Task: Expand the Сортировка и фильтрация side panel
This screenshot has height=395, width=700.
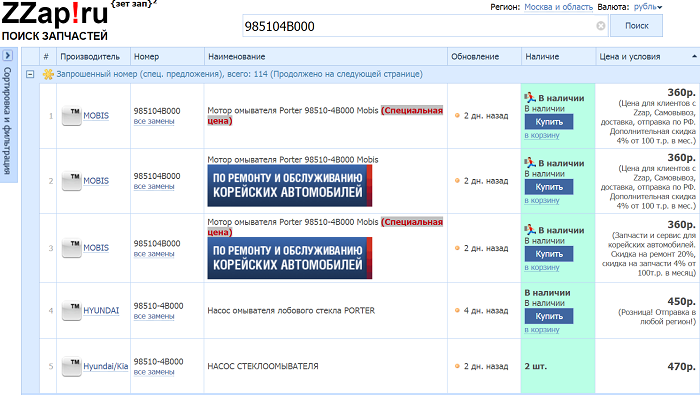Action: (8, 55)
